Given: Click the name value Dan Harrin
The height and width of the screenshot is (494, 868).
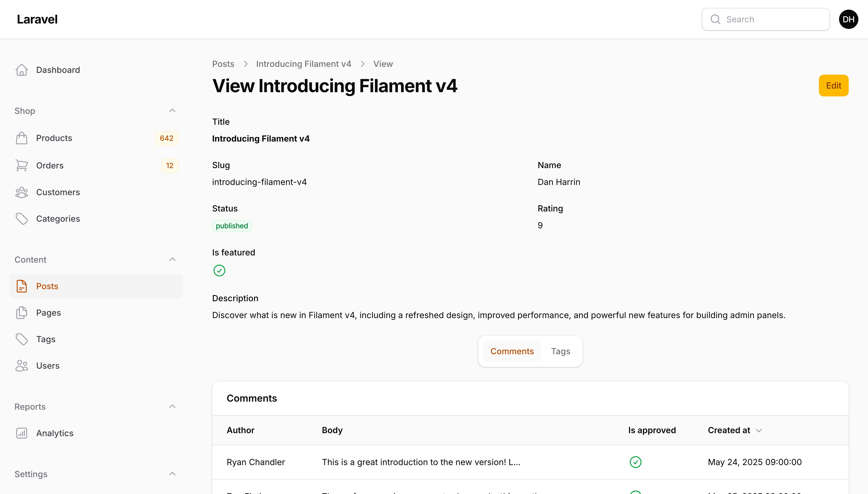Looking at the screenshot, I should click(x=559, y=182).
